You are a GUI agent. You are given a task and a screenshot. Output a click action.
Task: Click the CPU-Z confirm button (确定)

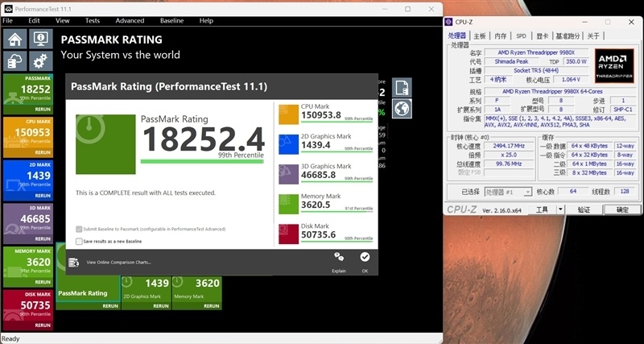tap(622, 209)
